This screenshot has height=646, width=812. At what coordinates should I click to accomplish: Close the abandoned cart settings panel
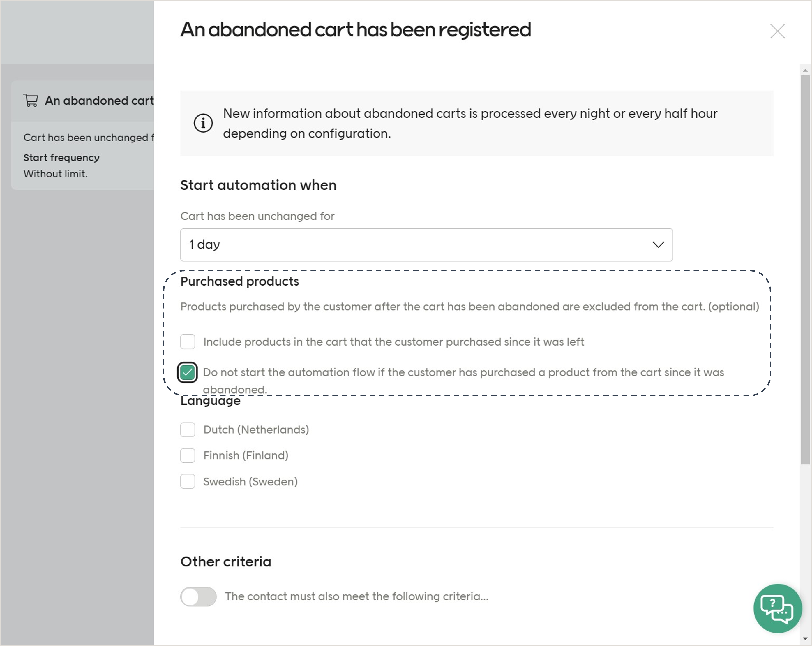point(777,31)
